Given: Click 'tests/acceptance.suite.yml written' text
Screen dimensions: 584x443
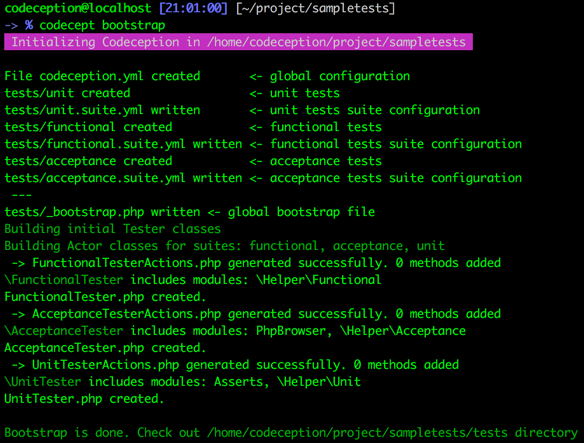Looking at the screenshot, I should coord(123,178).
